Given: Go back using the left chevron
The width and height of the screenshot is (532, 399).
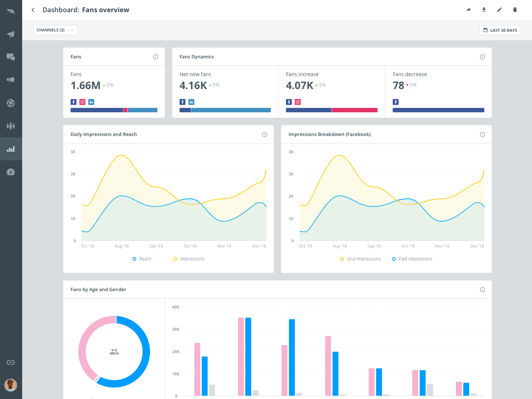Looking at the screenshot, I should pos(33,10).
